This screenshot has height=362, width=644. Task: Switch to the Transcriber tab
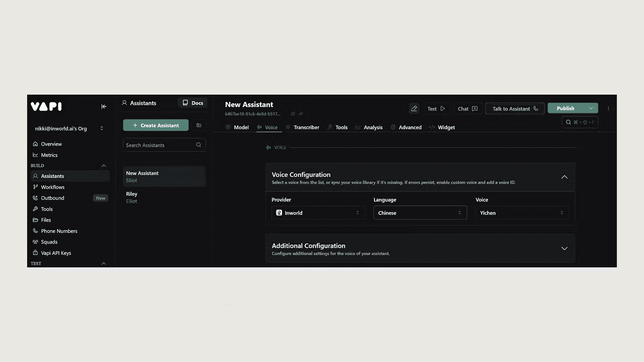(x=302, y=127)
